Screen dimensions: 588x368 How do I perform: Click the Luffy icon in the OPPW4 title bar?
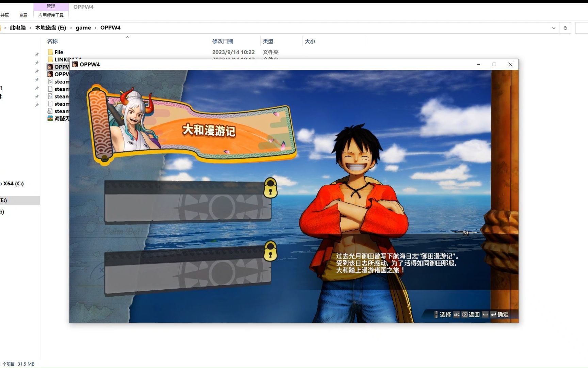[75, 64]
